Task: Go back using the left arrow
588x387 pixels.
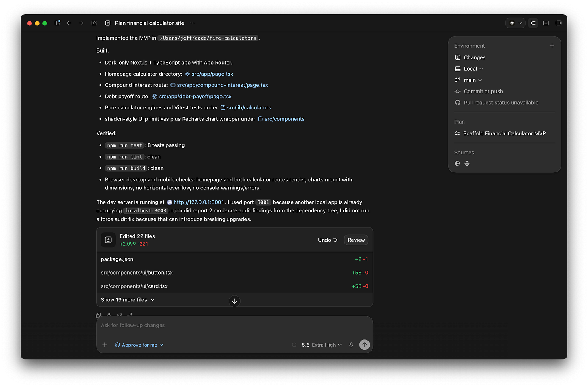Action: [69, 23]
